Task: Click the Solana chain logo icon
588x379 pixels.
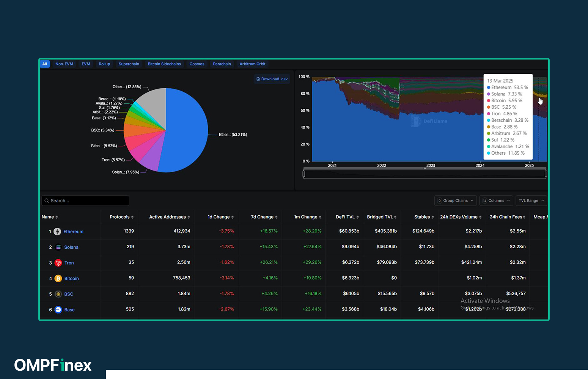Action: pyautogui.click(x=58, y=247)
